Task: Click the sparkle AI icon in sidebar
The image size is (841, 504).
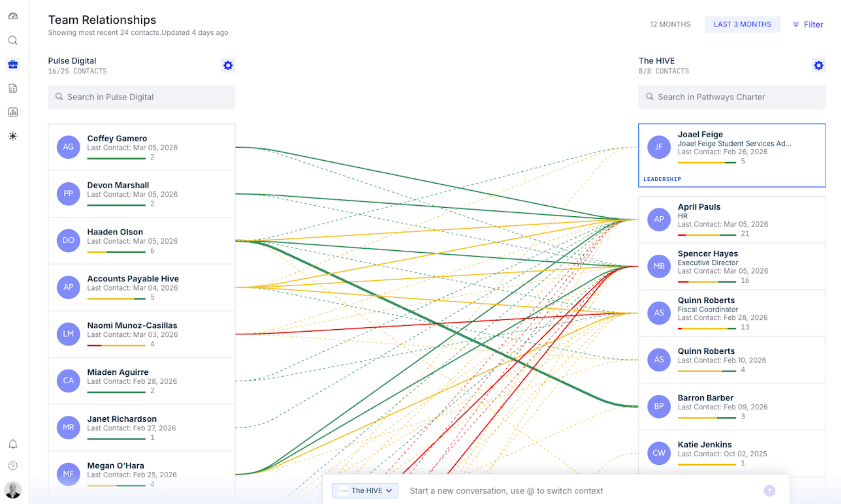Action: (x=13, y=136)
